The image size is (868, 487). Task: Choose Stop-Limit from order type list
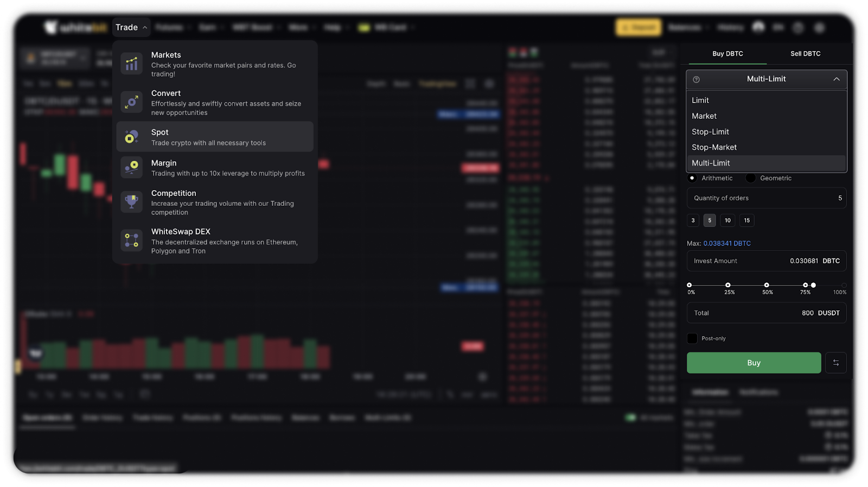click(x=710, y=132)
